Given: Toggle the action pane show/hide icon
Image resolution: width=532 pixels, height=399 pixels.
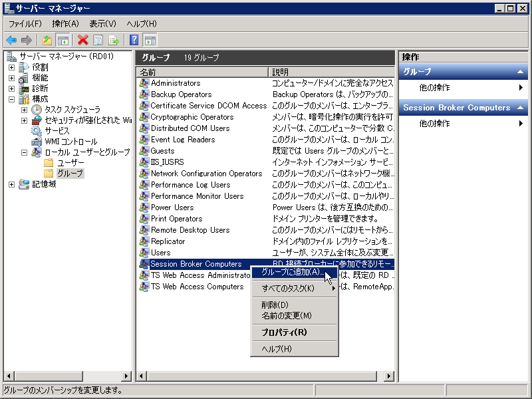Looking at the screenshot, I should (x=150, y=41).
